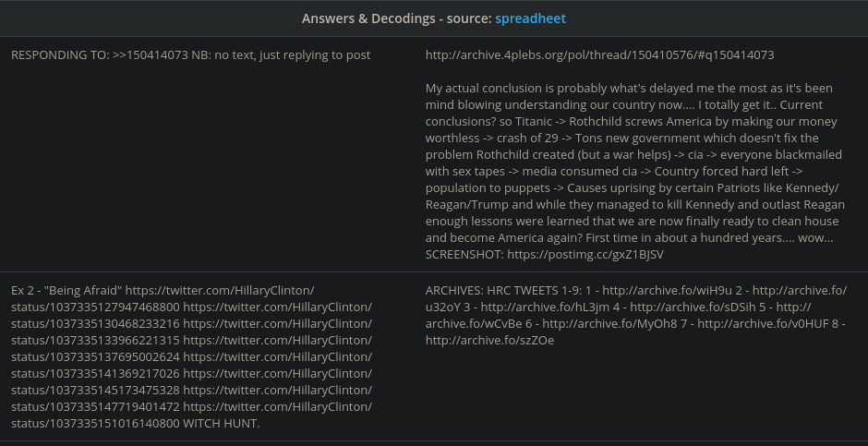Click the "Answers & Decodings" header title
This screenshot has height=446, width=868.
pyautogui.click(x=395, y=18)
